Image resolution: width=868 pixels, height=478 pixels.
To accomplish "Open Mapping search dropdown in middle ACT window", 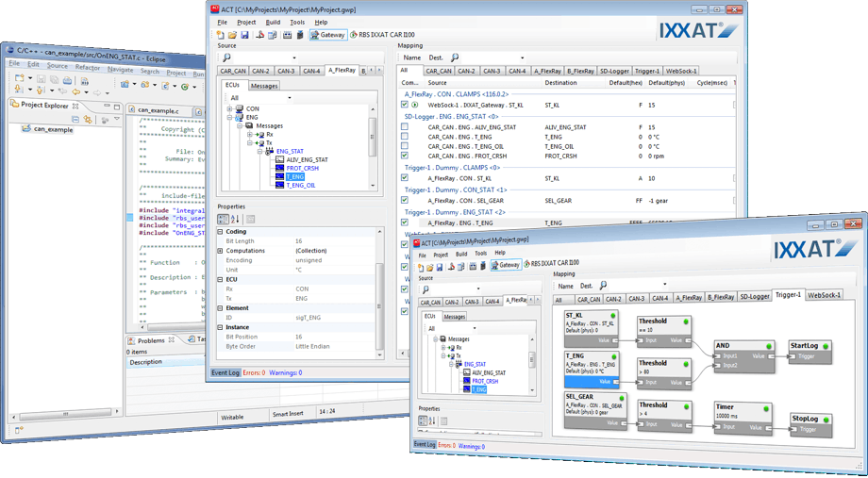I will click(x=522, y=58).
